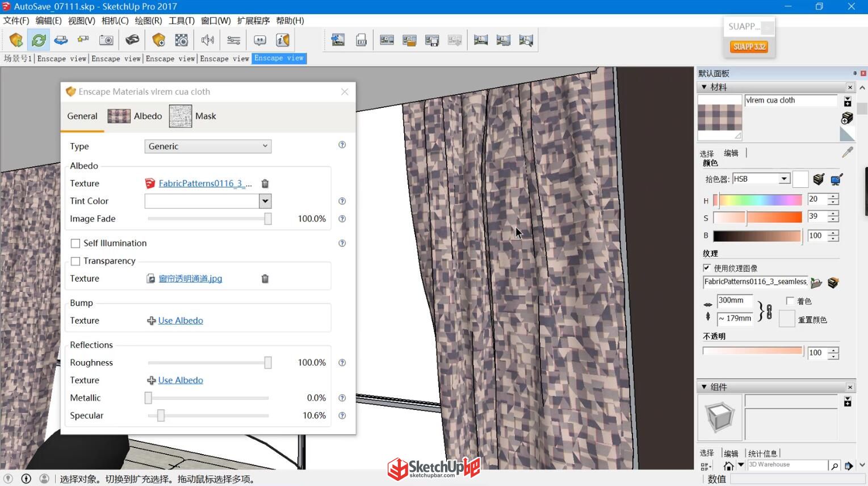This screenshot has height=486, width=868.
Task: Enable VR headset mode icon
Action: [132, 40]
